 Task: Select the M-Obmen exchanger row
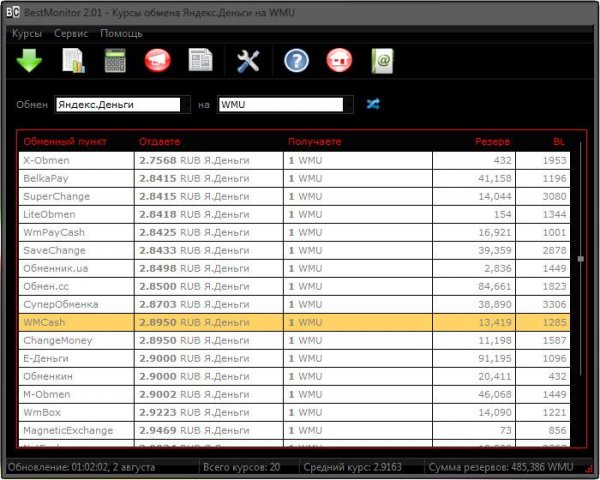[x=294, y=394]
